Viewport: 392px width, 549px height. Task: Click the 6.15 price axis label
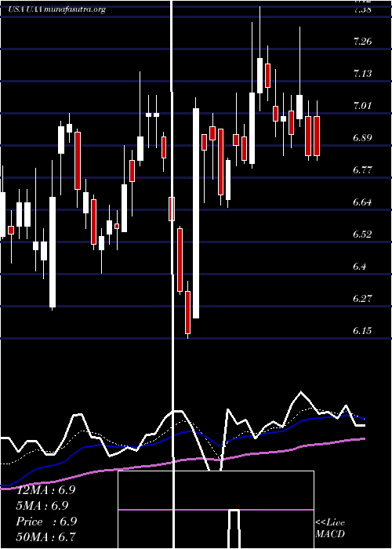pos(362,331)
